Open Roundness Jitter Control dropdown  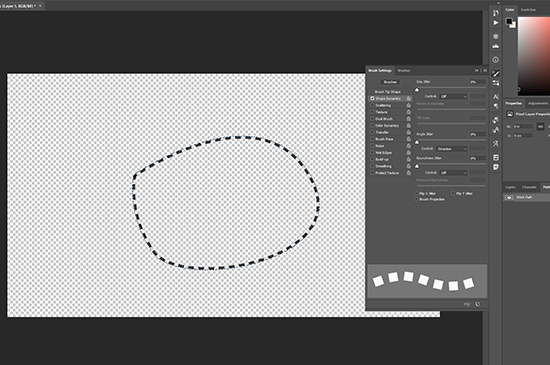[x=454, y=173]
